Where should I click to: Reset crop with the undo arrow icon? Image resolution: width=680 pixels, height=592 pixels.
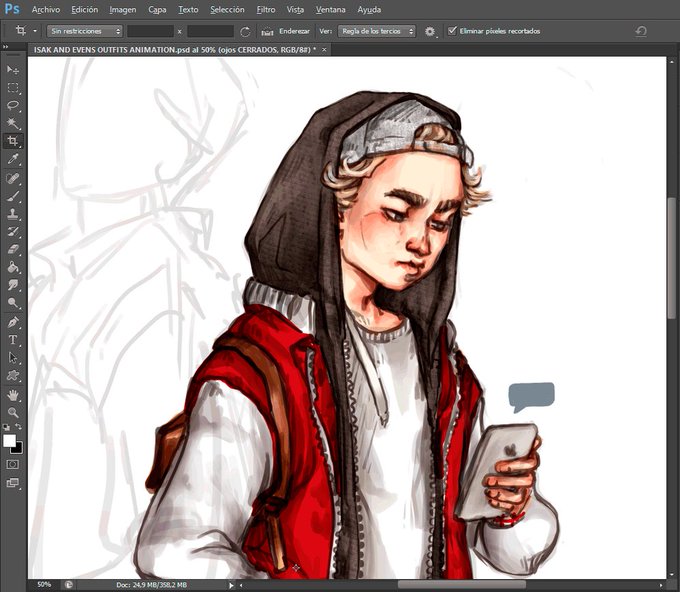point(641,31)
